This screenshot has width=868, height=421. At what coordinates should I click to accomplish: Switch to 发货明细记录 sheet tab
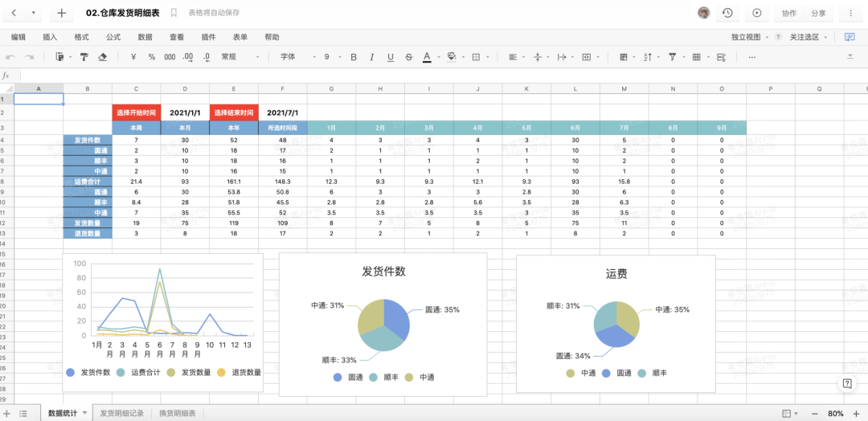(x=122, y=413)
